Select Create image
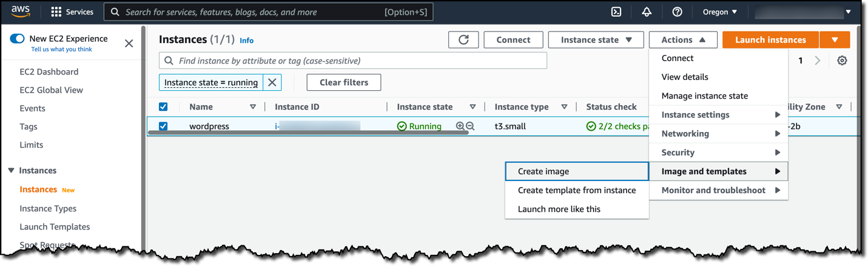868x267 pixels. pyautogui.click(x=577, y=171)
